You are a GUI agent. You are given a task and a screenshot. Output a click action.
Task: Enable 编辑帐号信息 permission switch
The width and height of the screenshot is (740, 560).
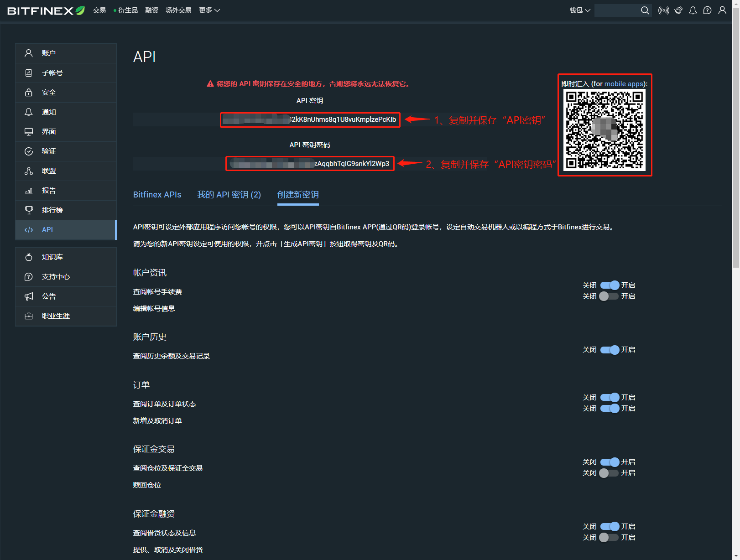[609, 296]
